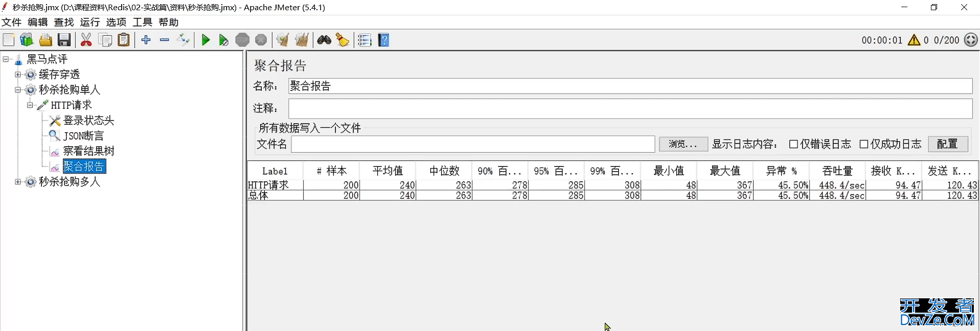Screen dimensions: 980x331
Task: Click the Toggle enable/disable icon
Action: (x=183, y=40)
